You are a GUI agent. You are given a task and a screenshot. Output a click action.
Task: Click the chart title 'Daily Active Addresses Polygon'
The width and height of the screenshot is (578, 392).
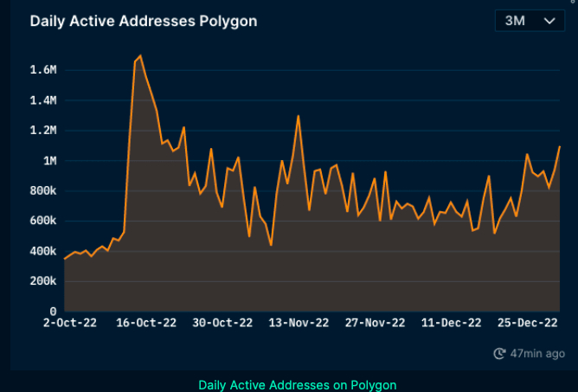144,21
